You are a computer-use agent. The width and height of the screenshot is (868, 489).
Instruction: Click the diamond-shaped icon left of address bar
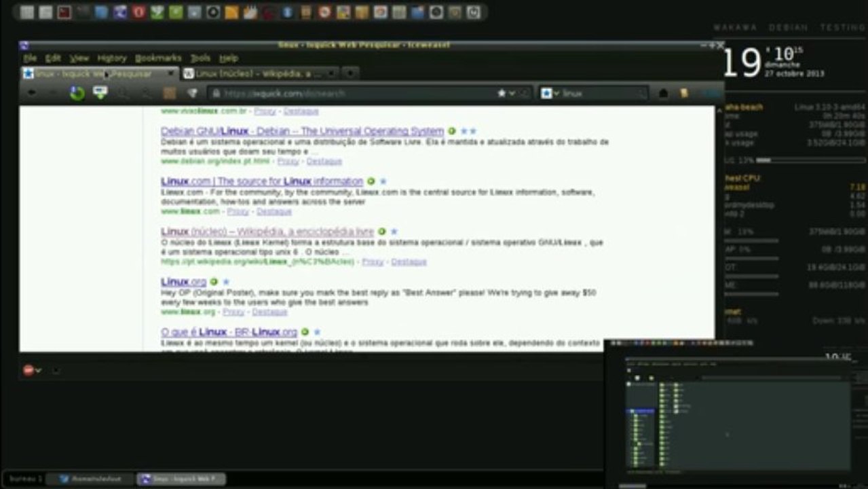tap(192, 93)
